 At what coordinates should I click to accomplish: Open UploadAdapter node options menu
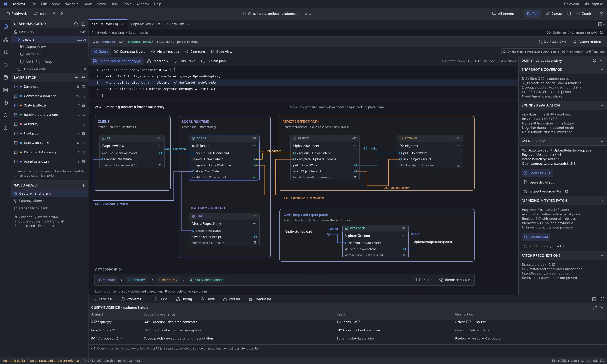[355, 146]
